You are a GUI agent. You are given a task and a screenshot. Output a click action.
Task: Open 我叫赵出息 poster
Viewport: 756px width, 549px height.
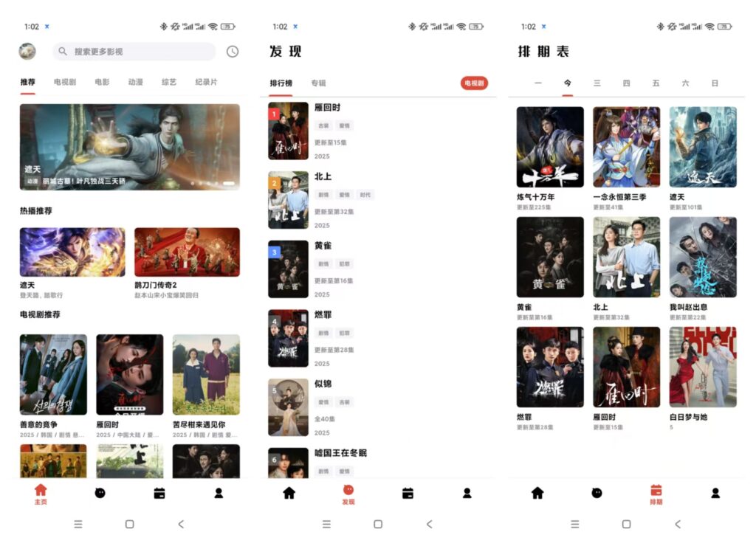[x=703, y=257]
